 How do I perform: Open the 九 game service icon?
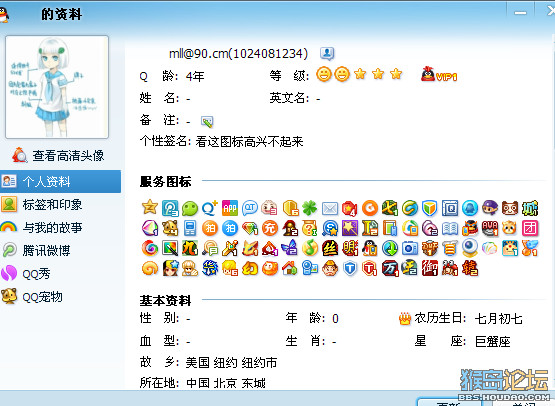(x=190, y=248)
